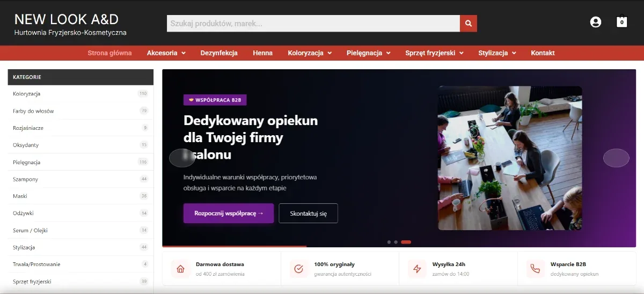Click NEW LOOK A&D site logo

67,19
